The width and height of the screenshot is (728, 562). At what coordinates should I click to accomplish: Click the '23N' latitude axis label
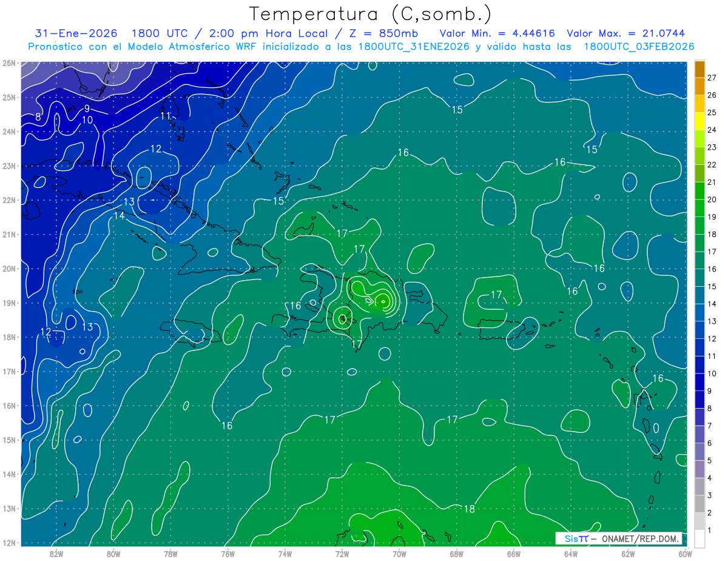tap(8, 166)
